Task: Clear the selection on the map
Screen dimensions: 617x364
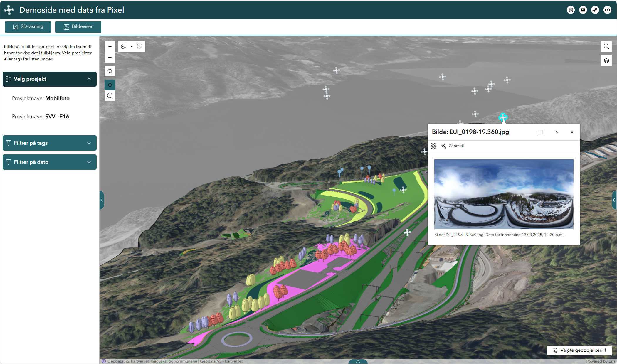Action: (140, 46)
